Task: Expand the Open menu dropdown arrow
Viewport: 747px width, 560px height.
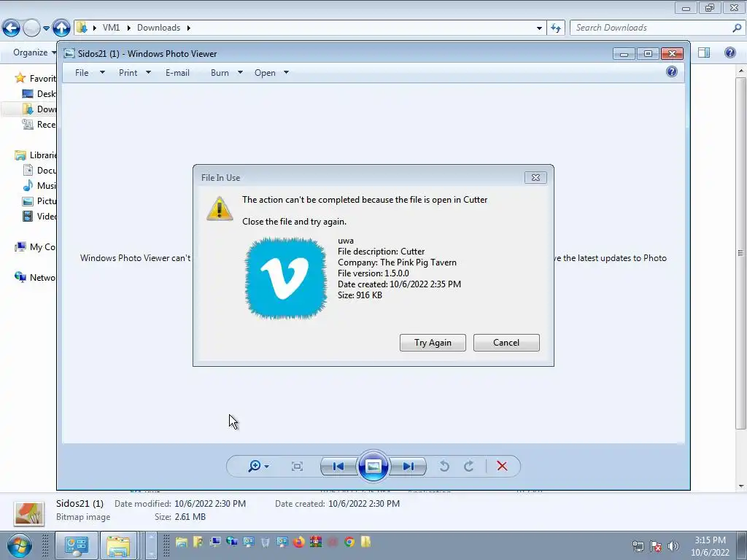Action: point(286,73)
